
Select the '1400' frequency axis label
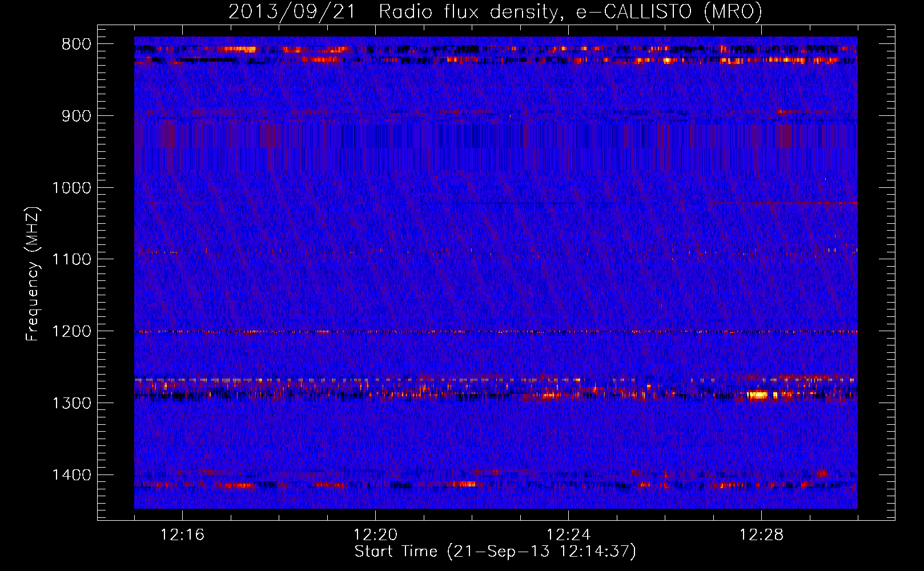pyautogui.click(x=71, y=475)
